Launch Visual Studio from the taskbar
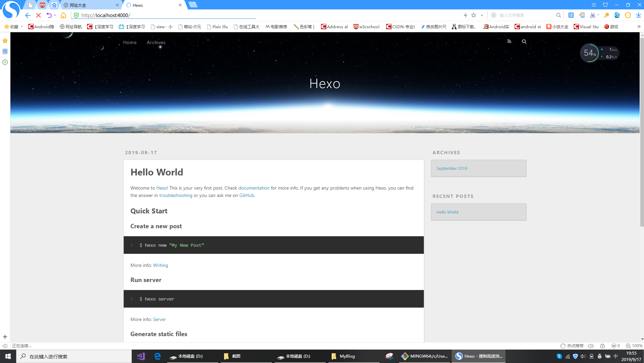 click(141, 356)
